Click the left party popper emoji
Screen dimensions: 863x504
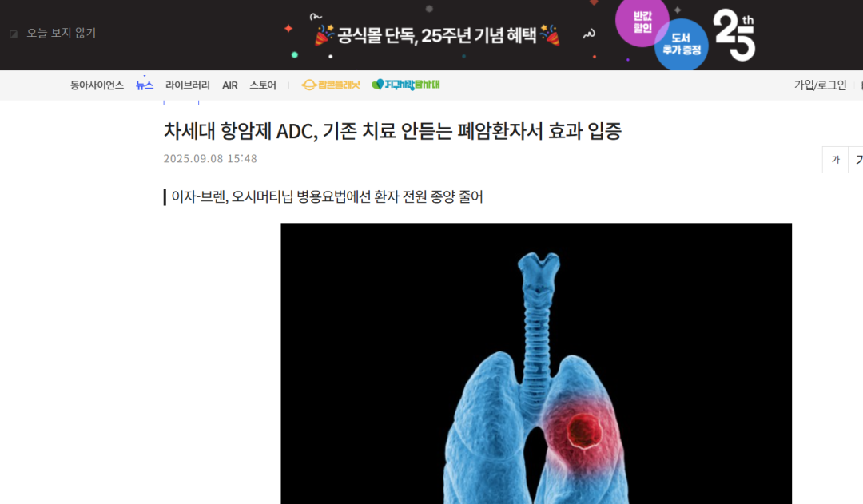pos(324,34)
